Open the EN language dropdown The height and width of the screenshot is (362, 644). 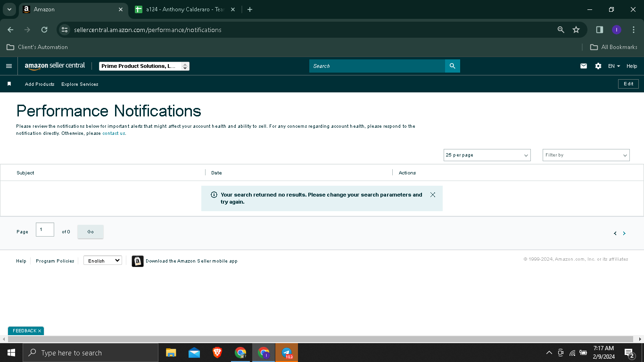coord(614,66)
